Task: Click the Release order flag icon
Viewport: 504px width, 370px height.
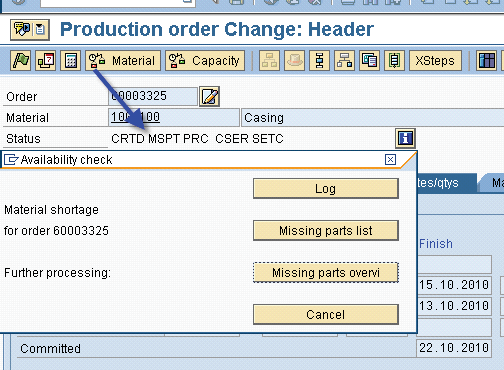Action: 21,60
